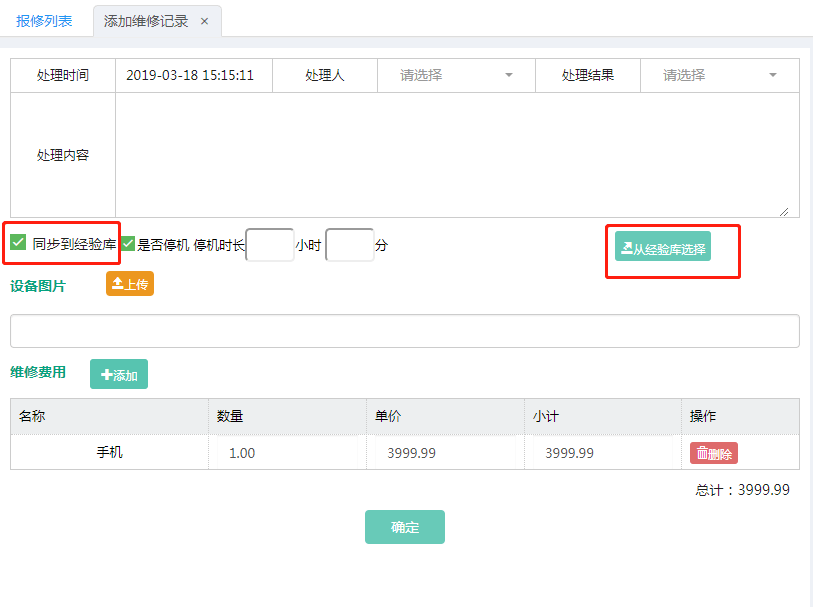Click the 处理内容 resize handle
Screen dimensions: 813x607
point(784,211)
